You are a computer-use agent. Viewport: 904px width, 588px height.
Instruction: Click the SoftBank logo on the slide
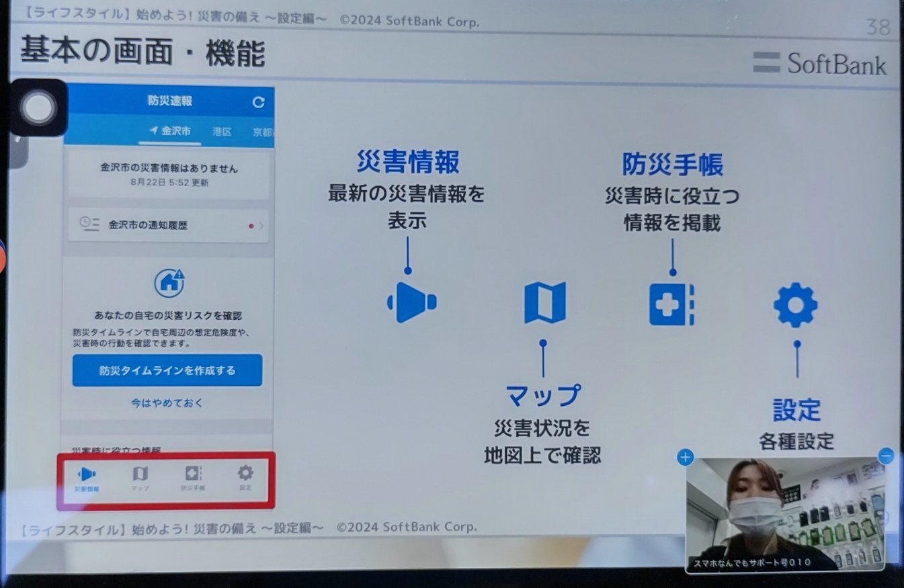click(820, 63)
